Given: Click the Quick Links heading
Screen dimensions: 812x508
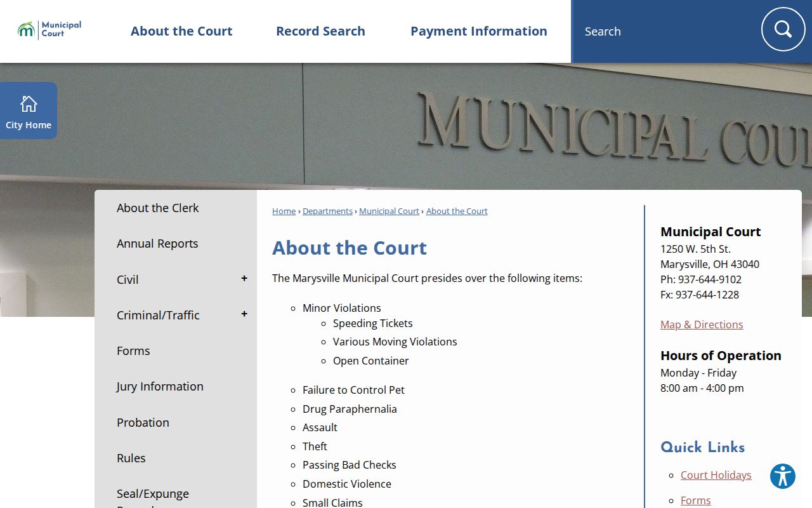Looking at the screenshot, I should (x=703, y=448).
